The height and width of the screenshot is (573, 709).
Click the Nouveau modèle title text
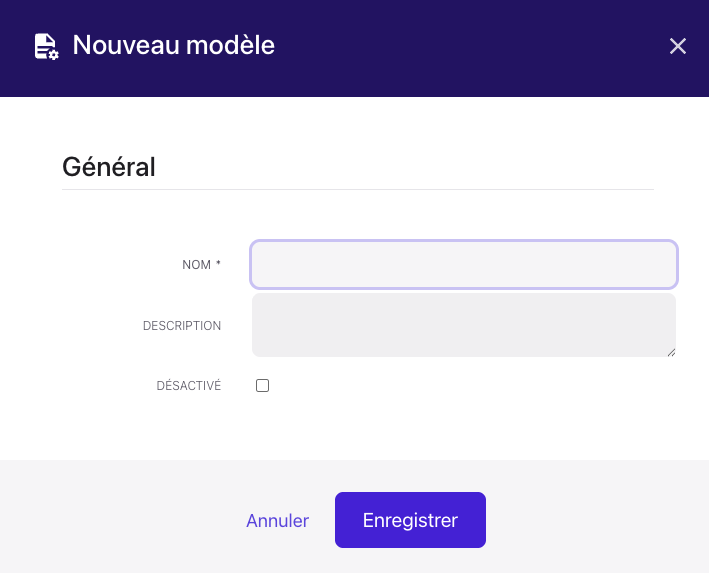[x=174, y=46]
